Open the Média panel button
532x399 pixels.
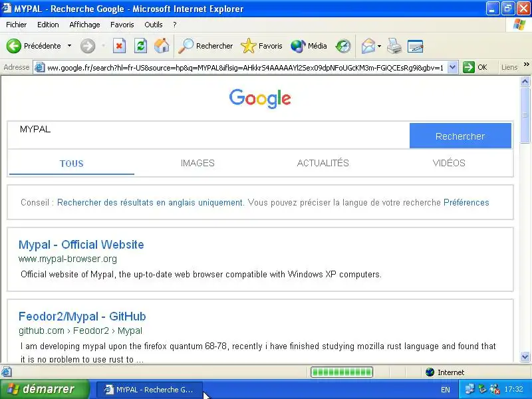tap(309, 46)
